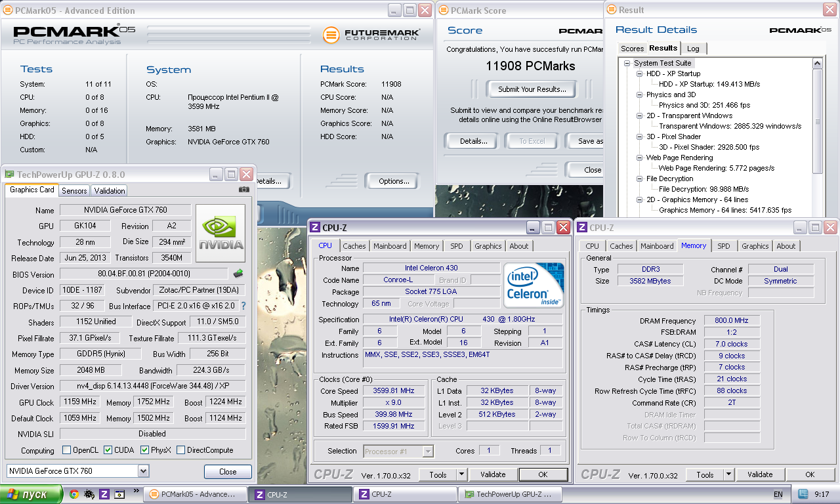Click Details button in PCMark Score window
The height and width of the screenshot is (504, 840).
[473, 141]
